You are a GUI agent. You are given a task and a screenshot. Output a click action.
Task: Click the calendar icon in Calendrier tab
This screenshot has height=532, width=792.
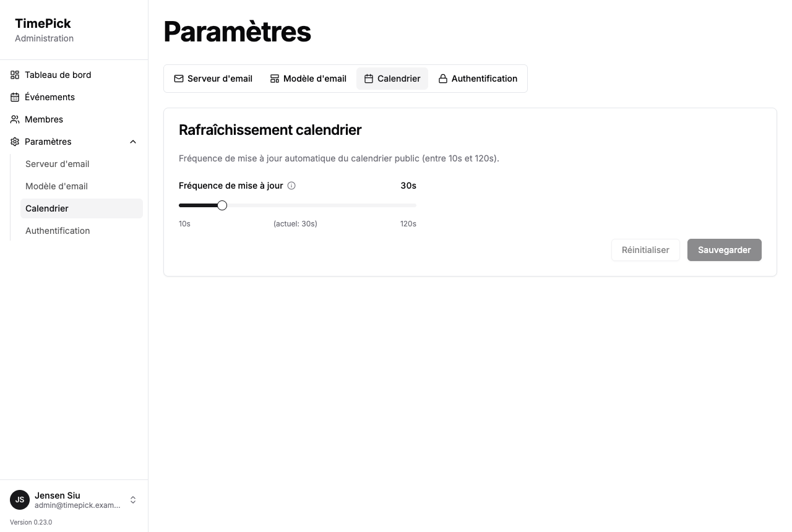click(x=369, y=79)
